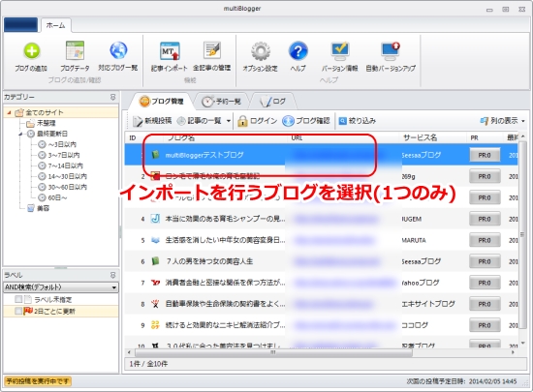Image resolution: width=533 pixels, height=392 pixels.
Task: Select 30~60日以内 filter in the tree
Action: [67, 187]
